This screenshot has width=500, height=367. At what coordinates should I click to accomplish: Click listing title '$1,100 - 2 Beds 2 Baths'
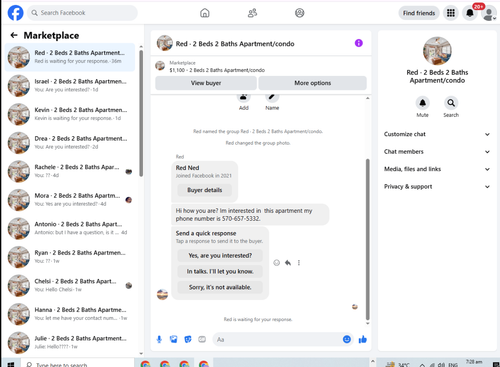tap(217, 70)
